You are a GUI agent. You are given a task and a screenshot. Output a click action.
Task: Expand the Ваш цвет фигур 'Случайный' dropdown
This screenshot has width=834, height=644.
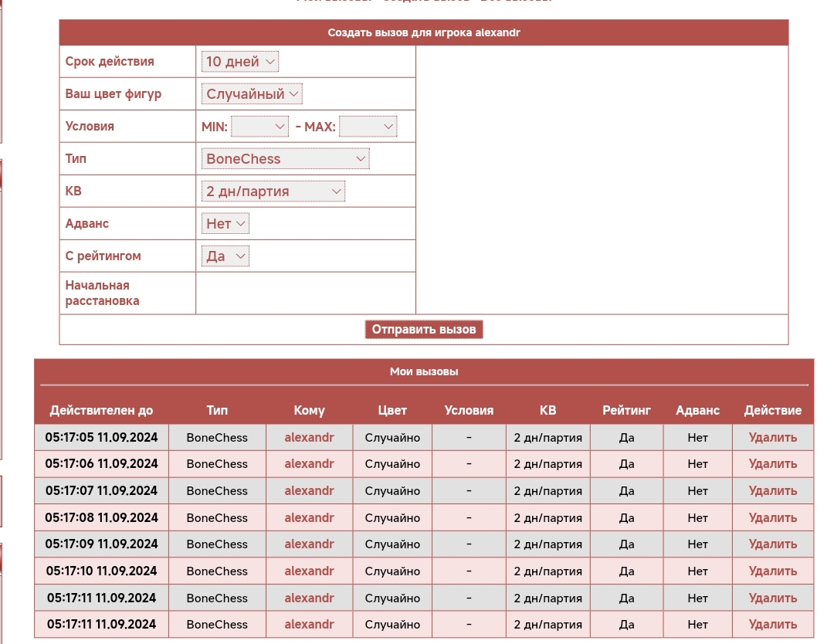click(251, 93)
